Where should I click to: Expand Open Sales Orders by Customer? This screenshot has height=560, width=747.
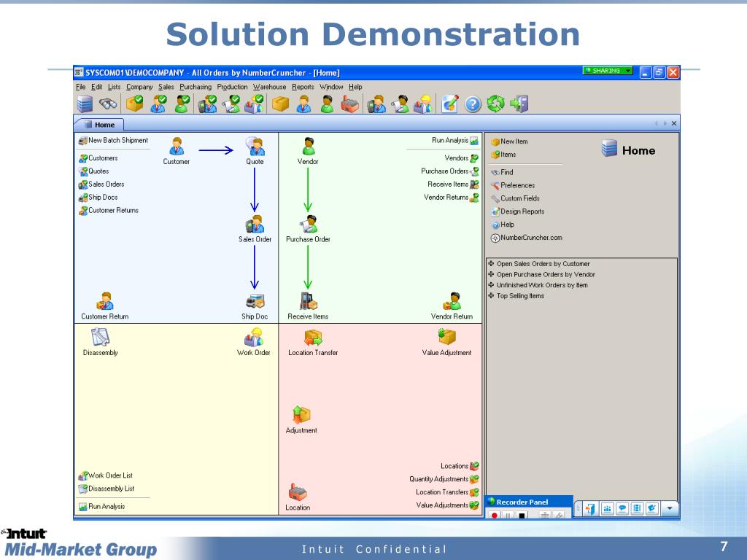click(x=491, y=263)
